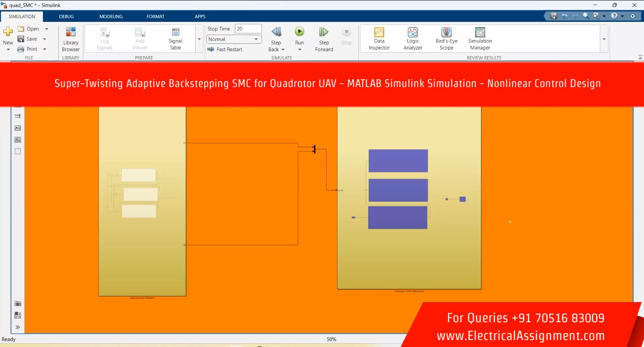The height and width of the screenshot is (347, 644).
Task: Expand the Review Results gallery arrow
Action: 604,39
